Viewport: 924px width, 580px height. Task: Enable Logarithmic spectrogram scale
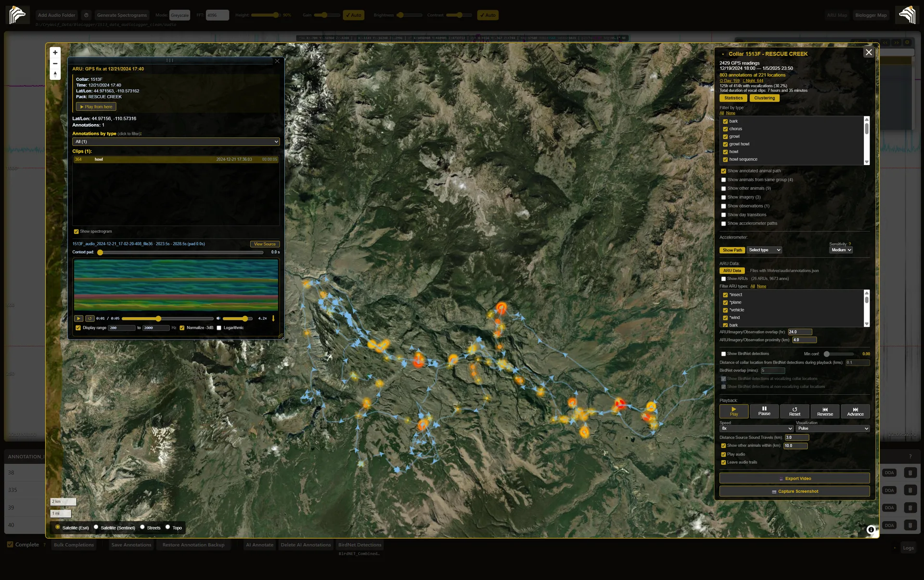pyautogui.click(x=219, y=328)
